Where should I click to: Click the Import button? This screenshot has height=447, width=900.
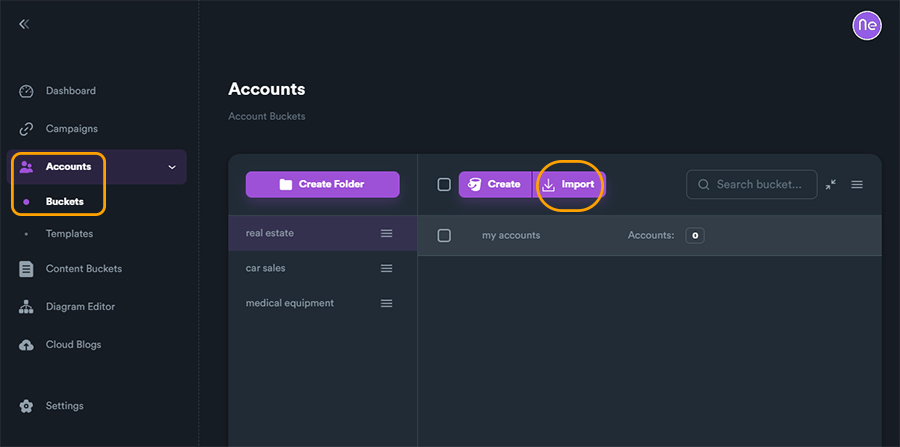click(569, 185)
